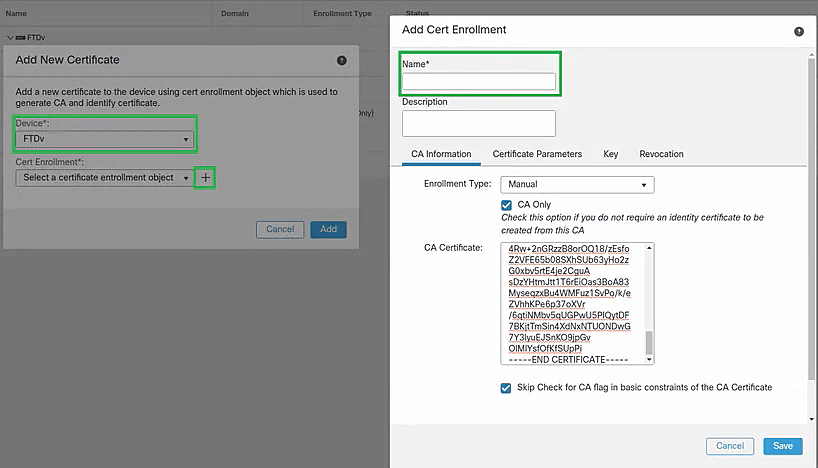The height and width of the screenshot is (468, 818).
Task: Switch to the CA Information tab
Action: point(441,154)
